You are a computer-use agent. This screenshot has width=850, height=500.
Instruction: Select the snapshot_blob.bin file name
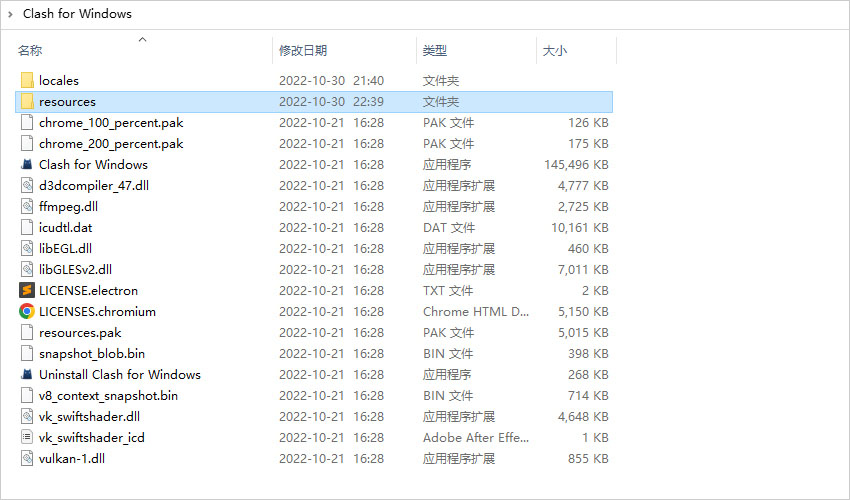(92, 354)
